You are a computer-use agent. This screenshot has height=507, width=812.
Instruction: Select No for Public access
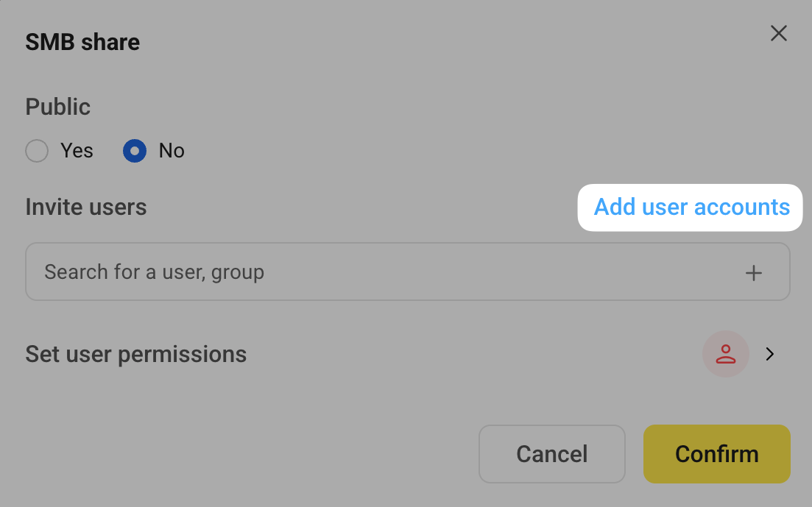(133, 150)
